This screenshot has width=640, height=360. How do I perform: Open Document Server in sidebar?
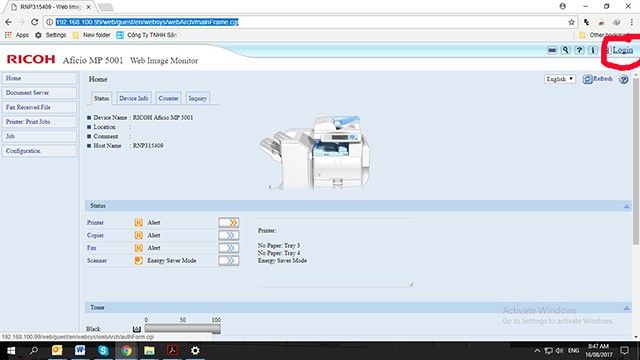coord(39,93)
